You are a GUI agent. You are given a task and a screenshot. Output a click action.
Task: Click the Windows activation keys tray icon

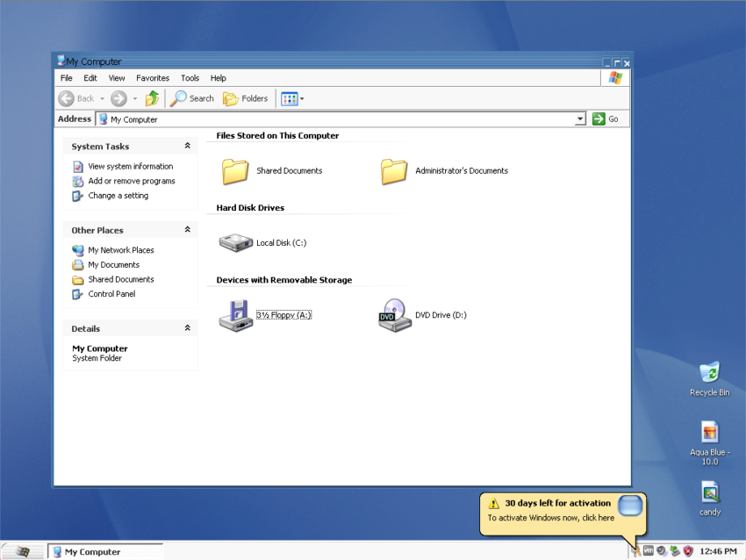[x=635, y=551]
